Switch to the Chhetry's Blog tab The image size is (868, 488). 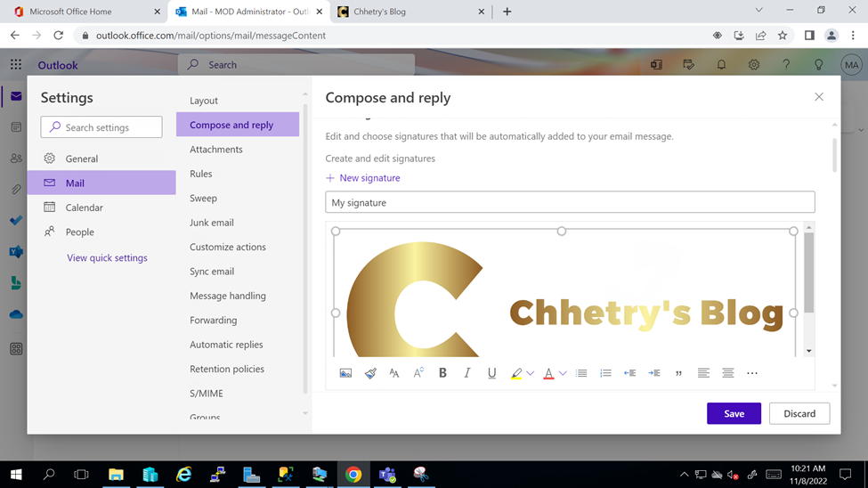410,12
